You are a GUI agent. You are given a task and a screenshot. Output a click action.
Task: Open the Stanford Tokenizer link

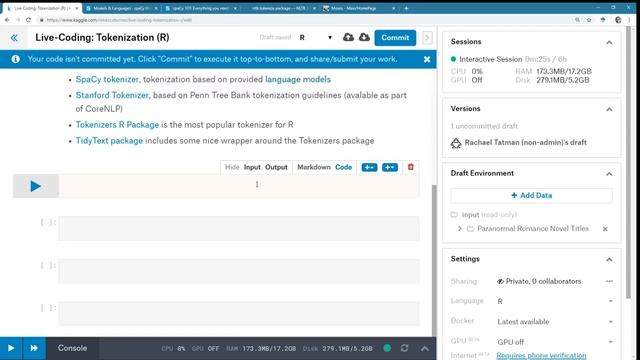(112, 95)
